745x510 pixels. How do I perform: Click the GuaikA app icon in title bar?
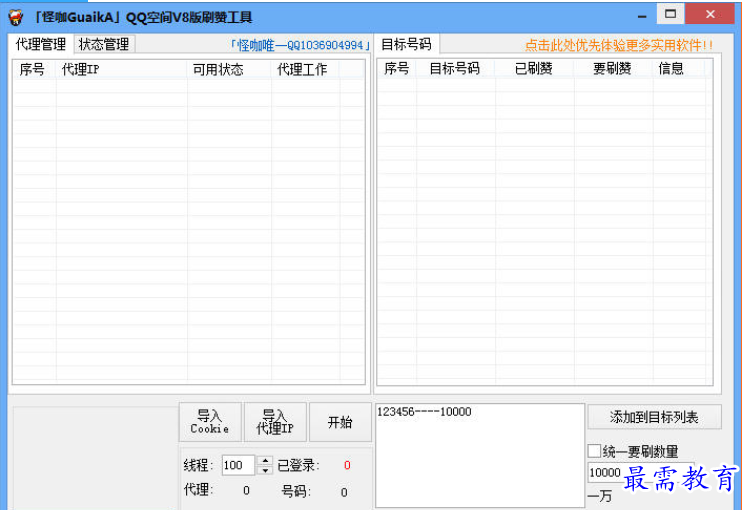tap(16, 18)
